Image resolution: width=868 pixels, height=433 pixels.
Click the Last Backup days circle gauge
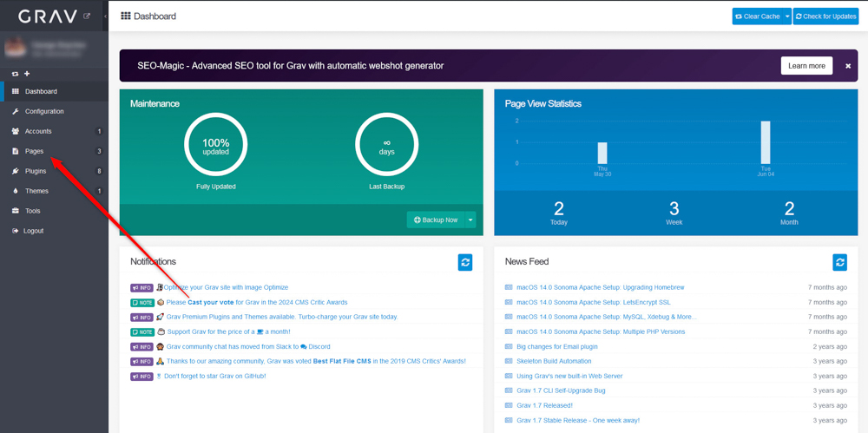[x=386, y=146]
